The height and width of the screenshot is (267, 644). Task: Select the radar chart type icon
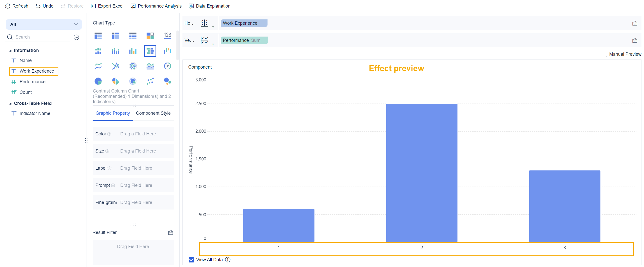click(x=133, y=66)
